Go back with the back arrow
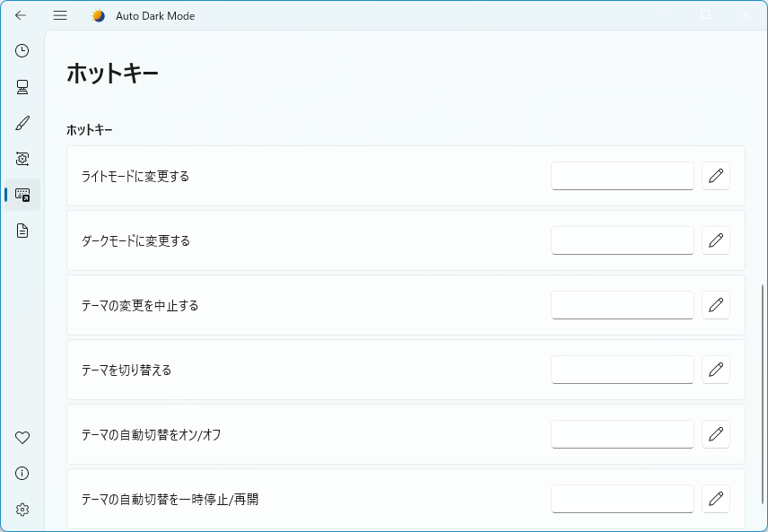This screenshot has width=768, height=532. [21, 15]
